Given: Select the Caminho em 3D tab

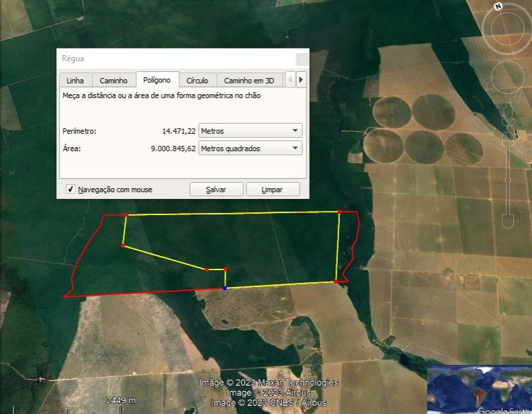Looking at the screenshot, I should coord(249,81).
